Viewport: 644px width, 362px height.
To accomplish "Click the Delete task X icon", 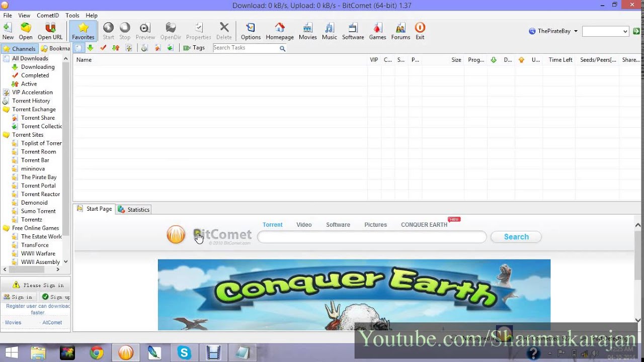I will click(x=224, y=31).
